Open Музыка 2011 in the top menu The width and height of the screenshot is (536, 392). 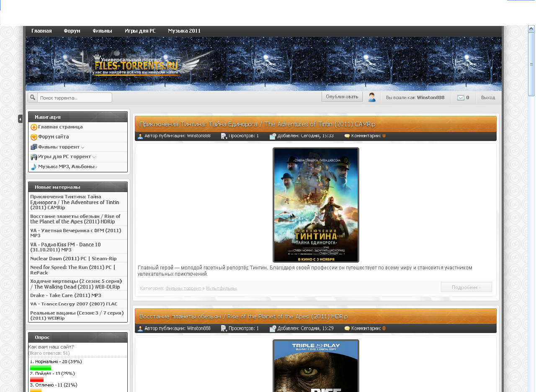coord(184,31)
